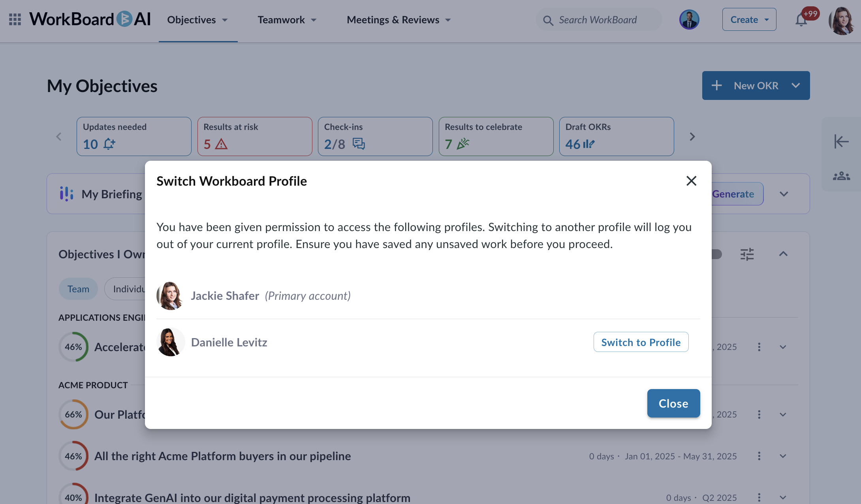The width and height of the screenshot is (861, 504).
Task: Open 'All the right Acme Platform buyers' objective
Action: coord(222,456)
